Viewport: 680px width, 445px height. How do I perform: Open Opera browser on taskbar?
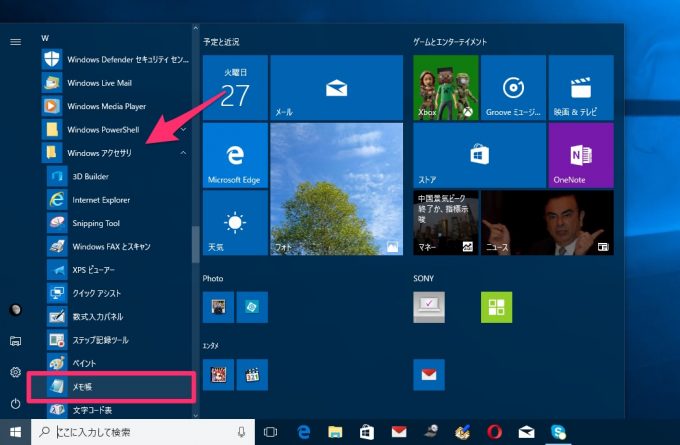click(x=494, y=432)
